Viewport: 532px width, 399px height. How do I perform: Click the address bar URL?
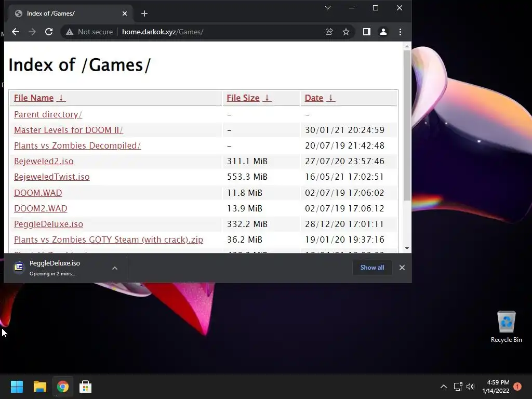(x=163, y=32)
